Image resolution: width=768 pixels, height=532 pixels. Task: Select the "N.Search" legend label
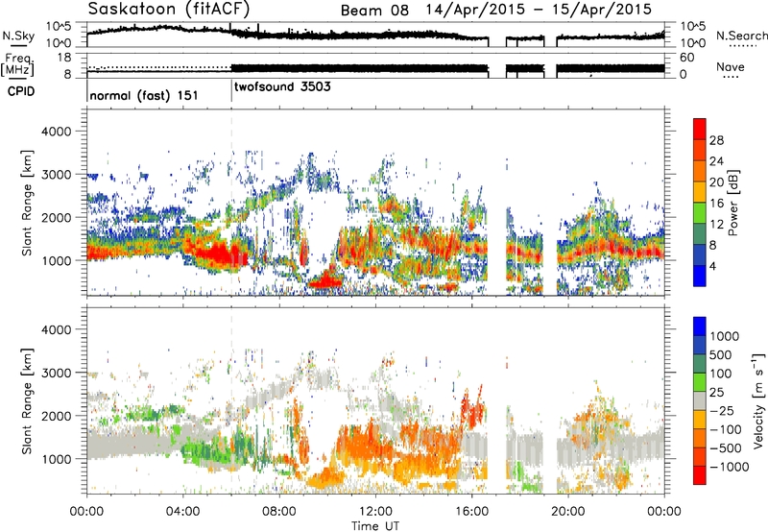point(742,36)
